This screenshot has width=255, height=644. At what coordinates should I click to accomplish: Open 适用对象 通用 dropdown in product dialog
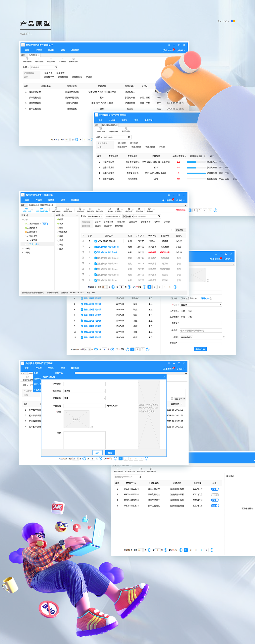pyautogui.click(x=85, y=398)
